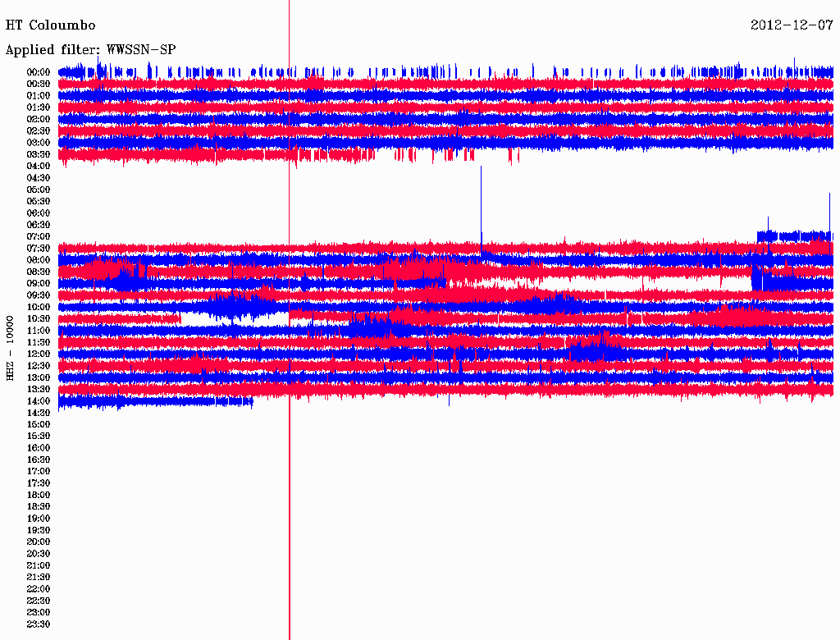Click the 15:00 time label
The width and height of the screenshot is (840, 640).
pyautogui.click(x=39, y=424)
